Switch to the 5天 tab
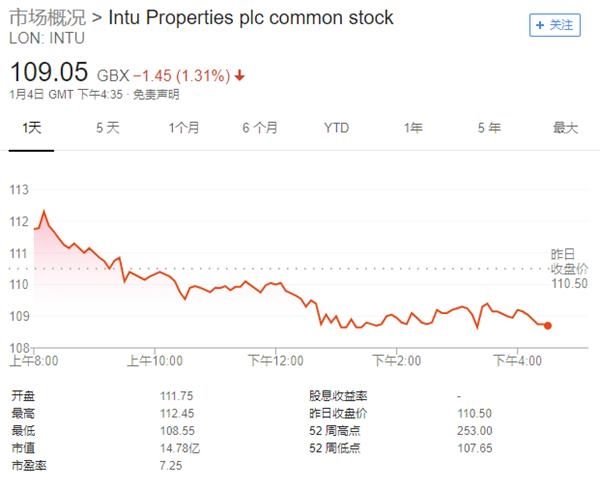The image size is (600, 490). coord(107,127)
